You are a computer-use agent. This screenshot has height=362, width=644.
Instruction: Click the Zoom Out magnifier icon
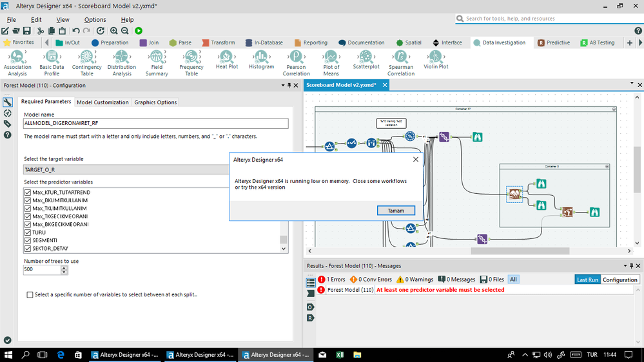125,31
